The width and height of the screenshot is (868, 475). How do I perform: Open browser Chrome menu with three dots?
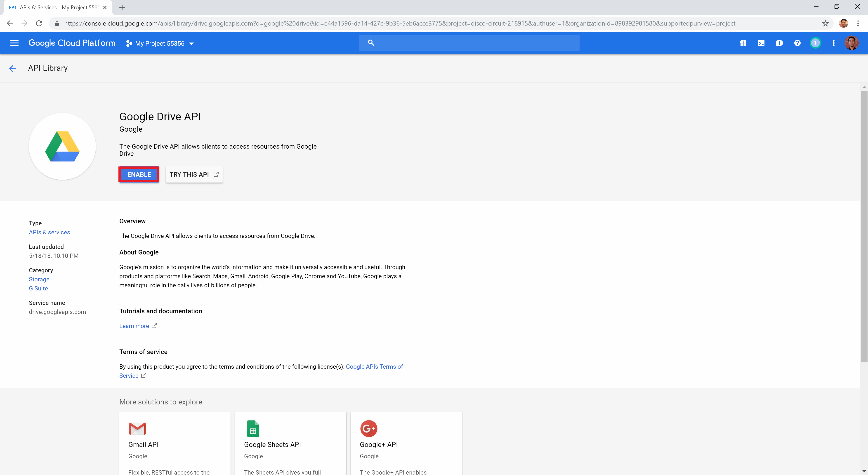tap(858, 23)
